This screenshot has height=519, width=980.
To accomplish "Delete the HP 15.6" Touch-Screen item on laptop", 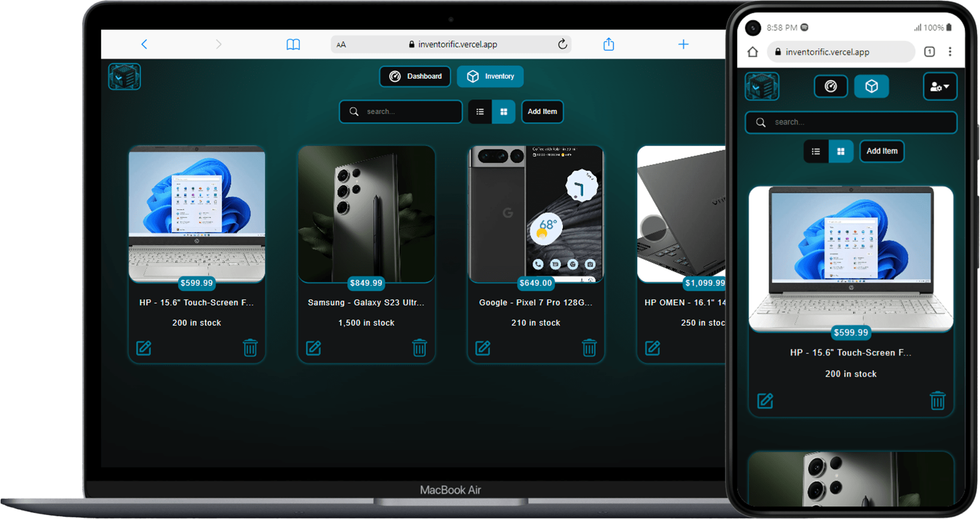I will (x=250, y=348).
